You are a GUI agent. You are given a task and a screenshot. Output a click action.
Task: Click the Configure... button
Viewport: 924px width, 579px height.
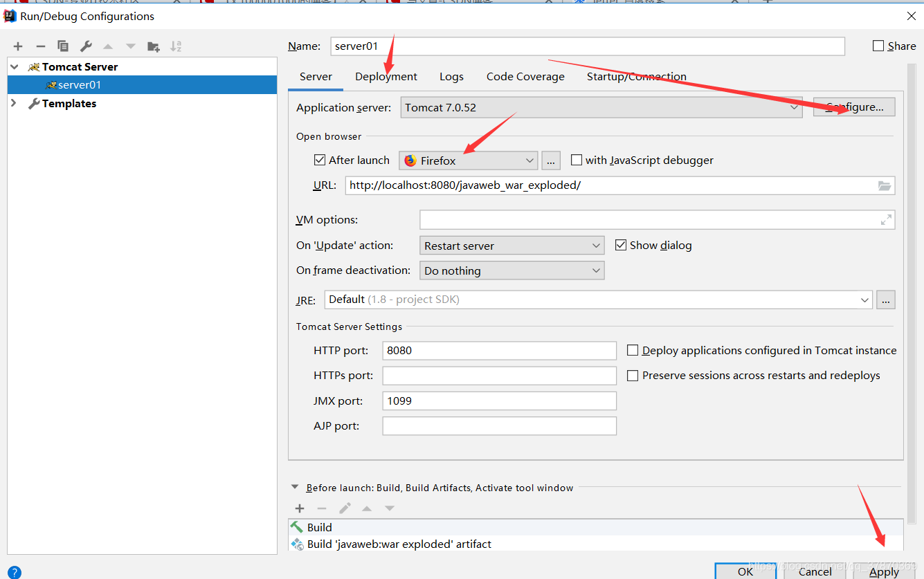click(x=854, y=107)
